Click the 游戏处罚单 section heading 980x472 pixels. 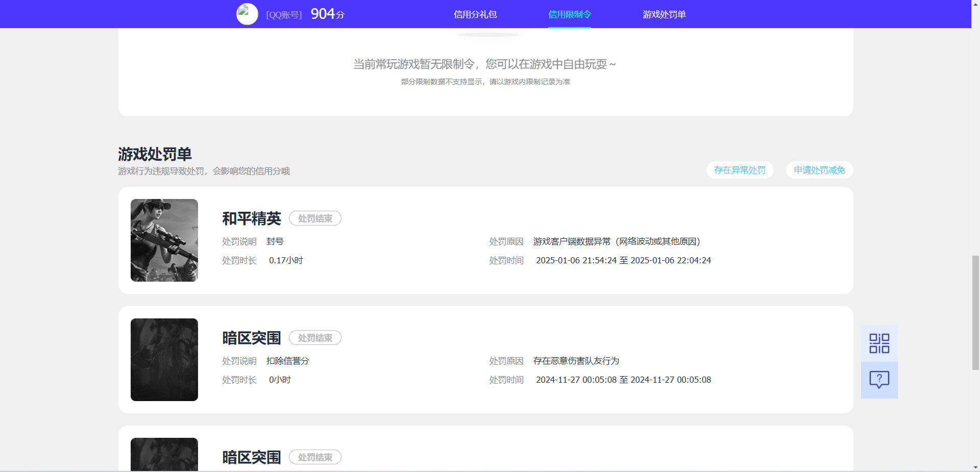(x=155, y=154)
